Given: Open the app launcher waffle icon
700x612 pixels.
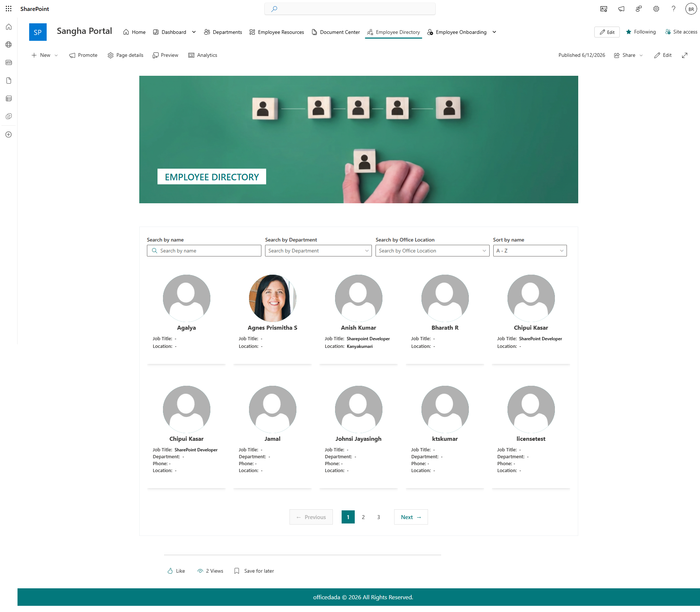Looking at the screenshot, I should point(9,9).
